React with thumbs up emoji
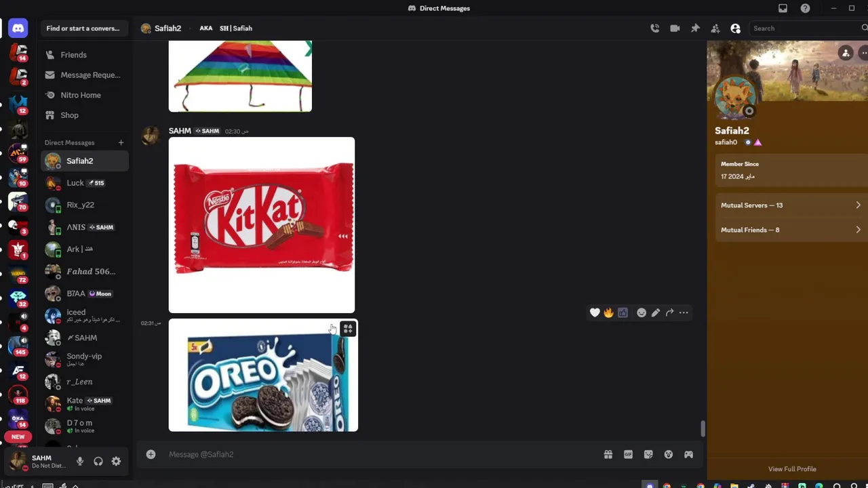 [x=623, y=312]
